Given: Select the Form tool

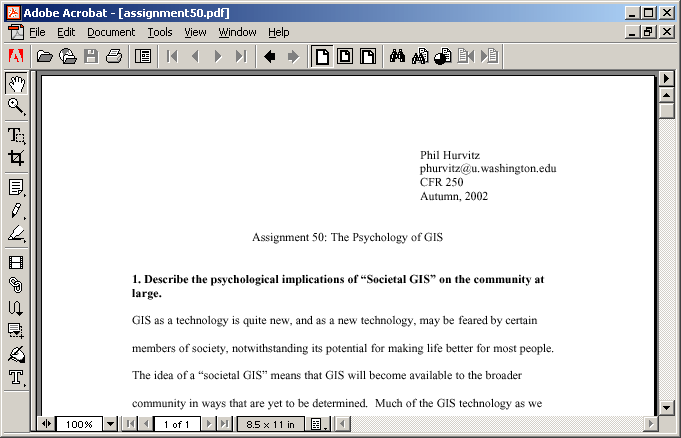Looking at the screenshot, I should (x=17, y=331).
